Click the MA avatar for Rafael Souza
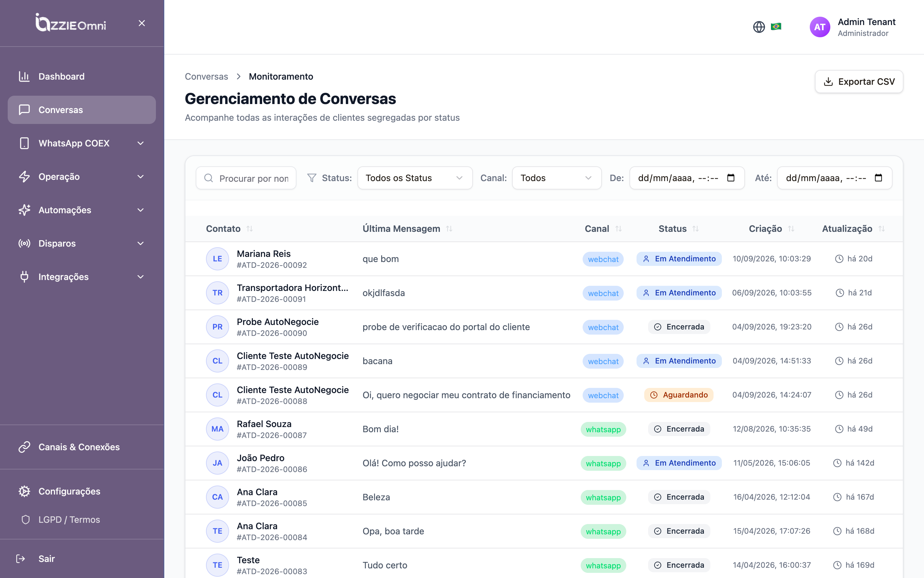This screenshot has height=578, width=924. click(217, 429)
